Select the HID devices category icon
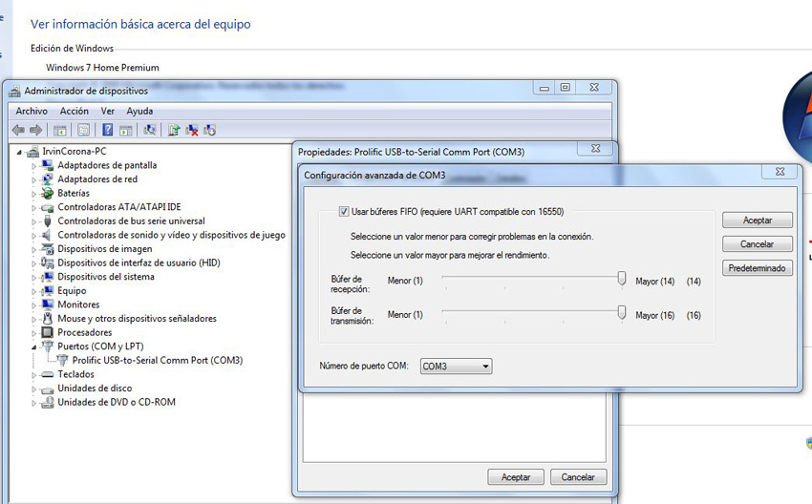Screen dimensions: 812x504 coord(48,262)
